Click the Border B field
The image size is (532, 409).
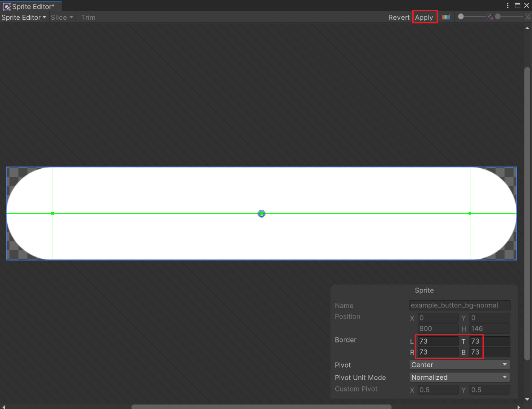point(490,352)
